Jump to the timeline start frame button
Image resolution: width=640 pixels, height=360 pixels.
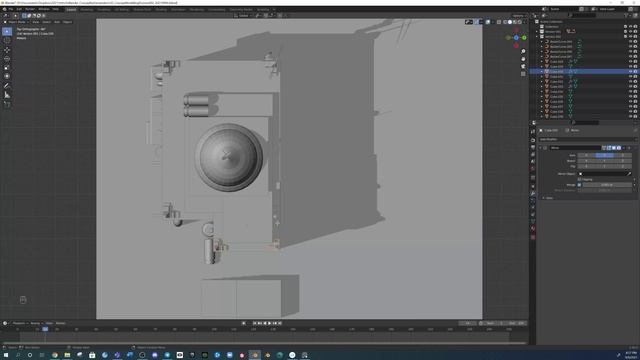[x=254, y=323]
